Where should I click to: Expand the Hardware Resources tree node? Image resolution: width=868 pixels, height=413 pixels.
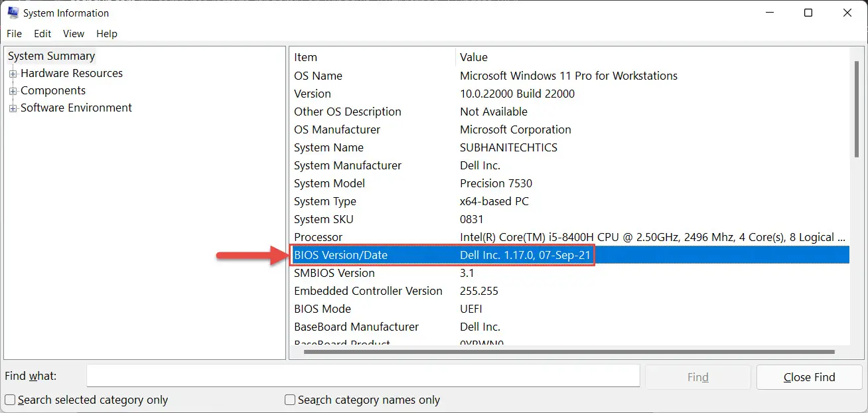pos(13,73)
